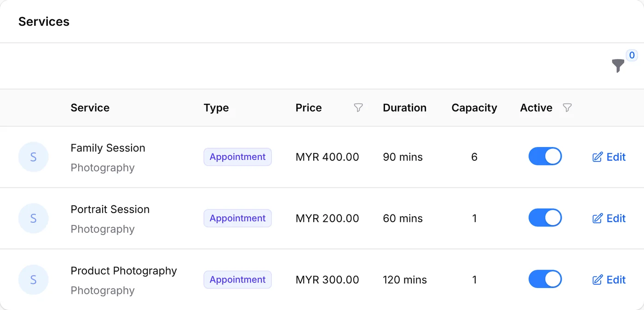644x310 pixels.
Task: Click the Active column filter icon
Action: (567, 107)
